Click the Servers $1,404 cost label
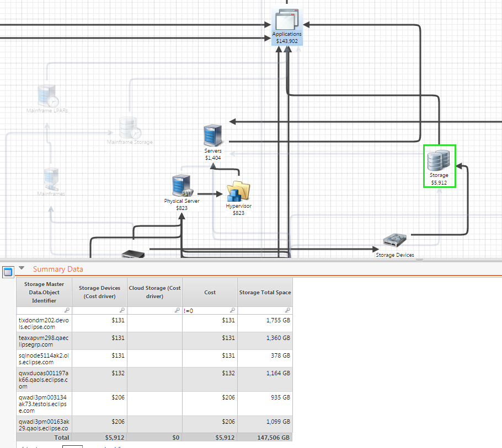 coord(213,158)
